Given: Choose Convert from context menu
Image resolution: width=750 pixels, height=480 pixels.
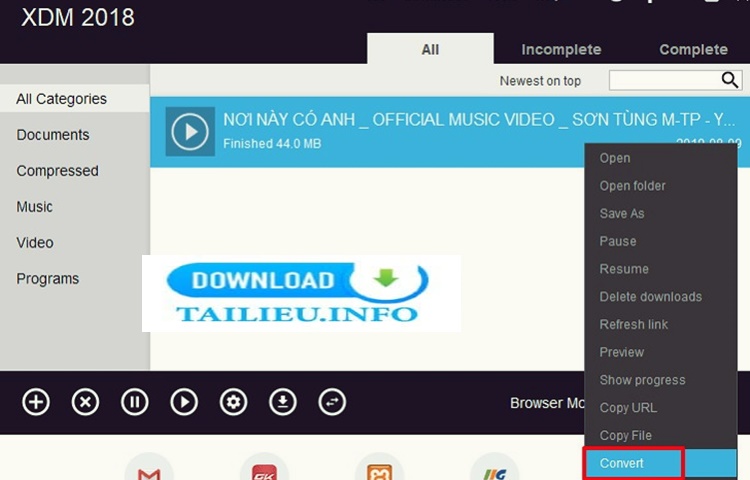Looking at the screenshot, I should (660, 463).
